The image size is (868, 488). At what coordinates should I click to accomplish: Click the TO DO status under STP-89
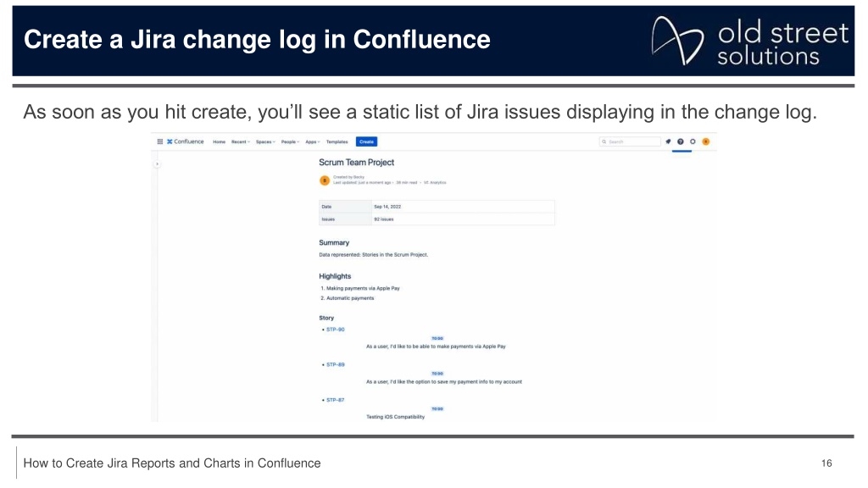[437, 374]
